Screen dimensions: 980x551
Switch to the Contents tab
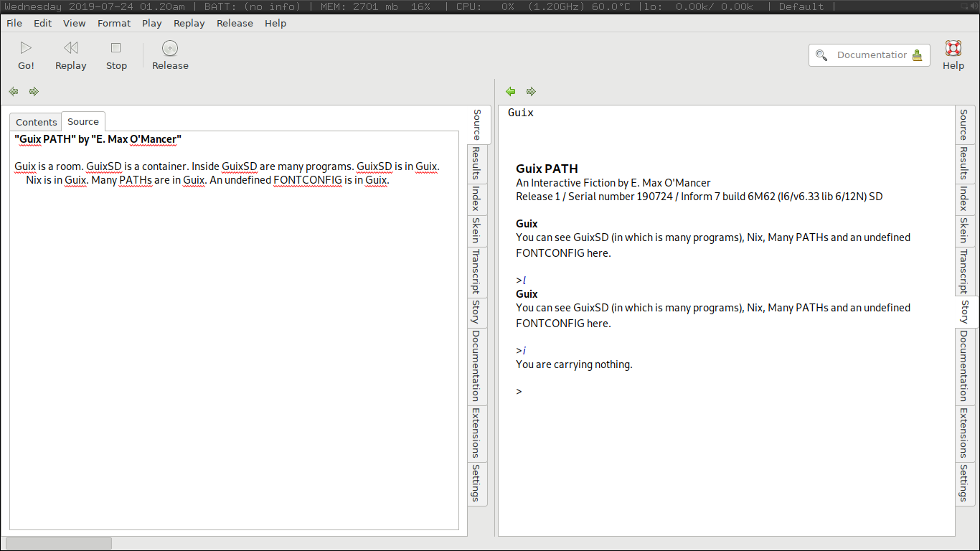37,122
